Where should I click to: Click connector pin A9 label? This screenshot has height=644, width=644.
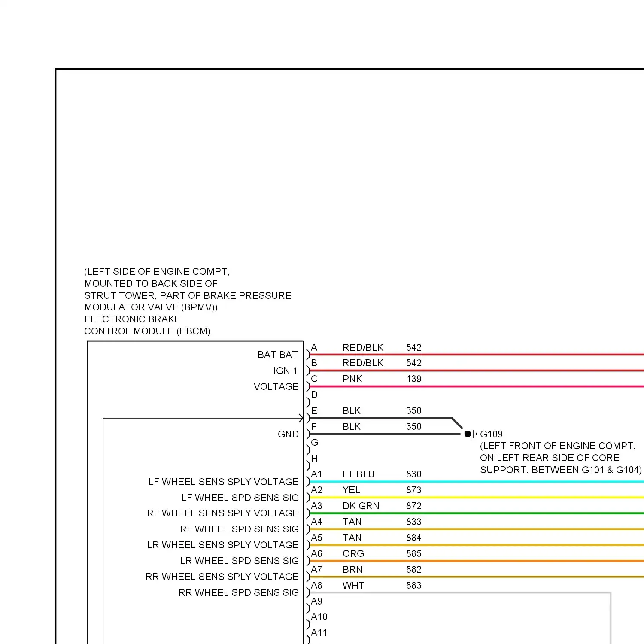tap(316, 601)
